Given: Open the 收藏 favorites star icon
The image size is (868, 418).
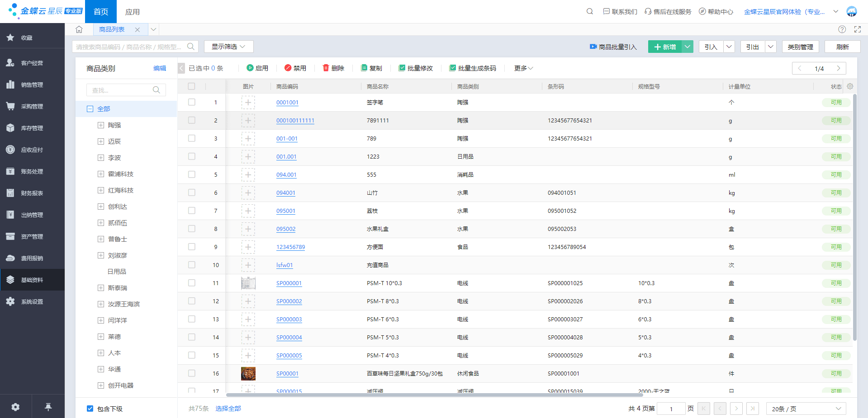Looking at the screenshot, I should pyautogui.click(x=10, y=38).
